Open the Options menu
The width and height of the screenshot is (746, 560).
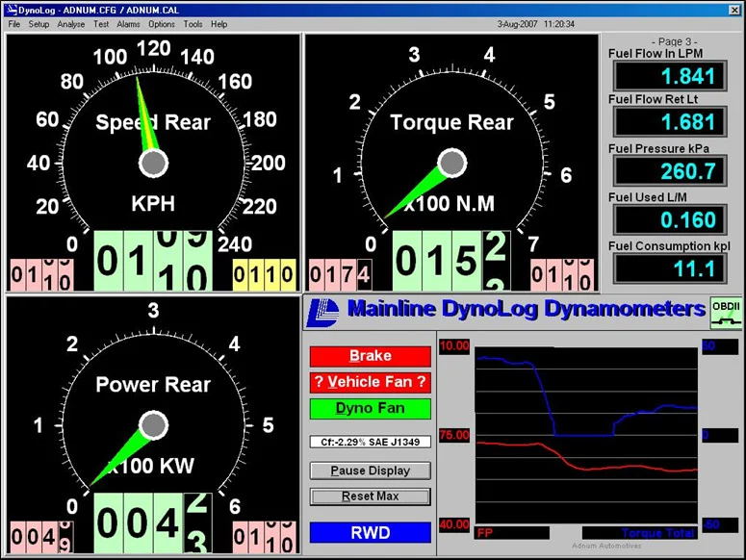click(162, 24)
